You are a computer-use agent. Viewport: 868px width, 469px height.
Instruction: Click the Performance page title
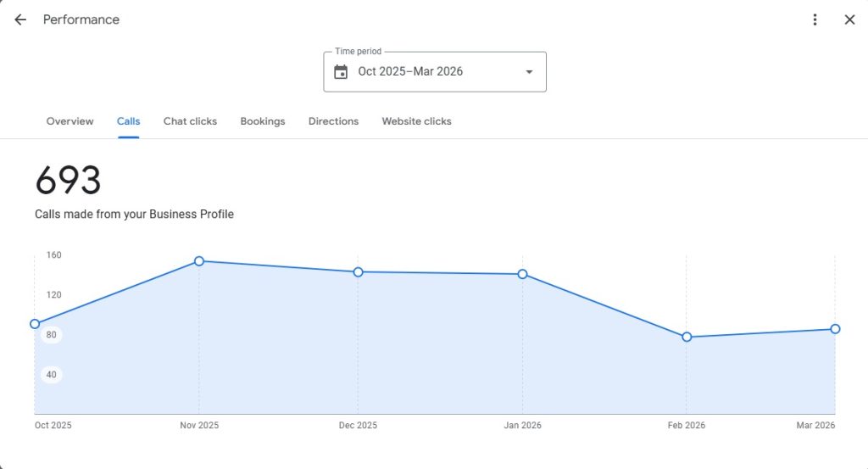(x=81, y=20)
